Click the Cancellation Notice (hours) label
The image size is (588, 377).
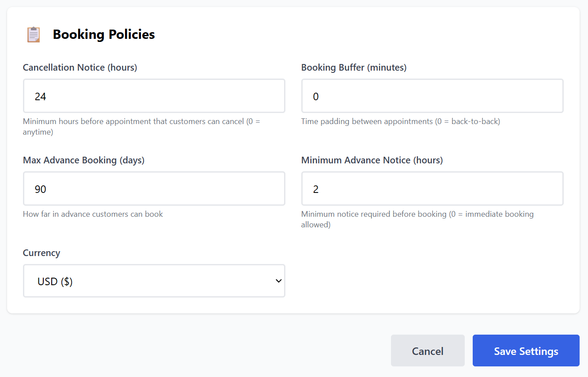pyautogui.click(x=80, y=68)
